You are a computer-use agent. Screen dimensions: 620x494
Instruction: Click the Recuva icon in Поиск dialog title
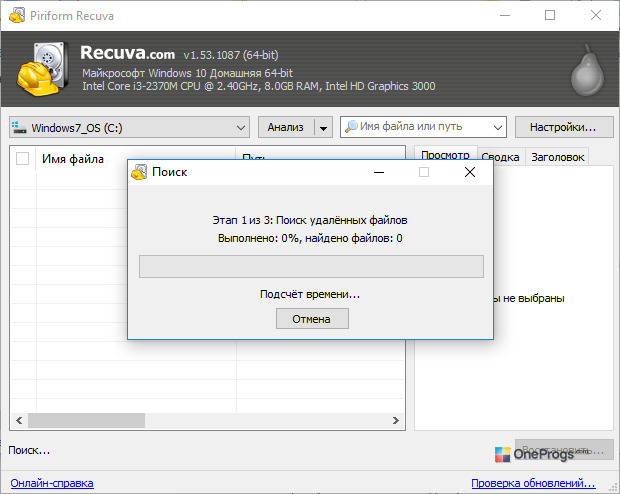139,172
